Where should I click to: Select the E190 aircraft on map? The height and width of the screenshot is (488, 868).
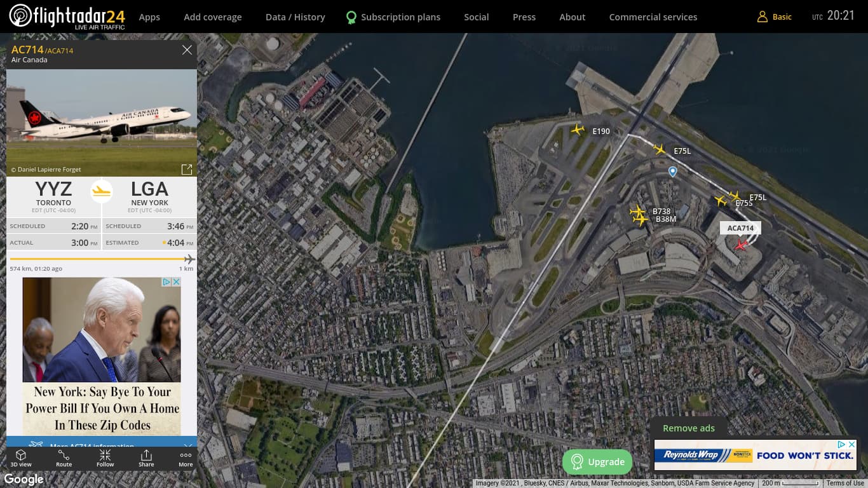coord(577,130)
